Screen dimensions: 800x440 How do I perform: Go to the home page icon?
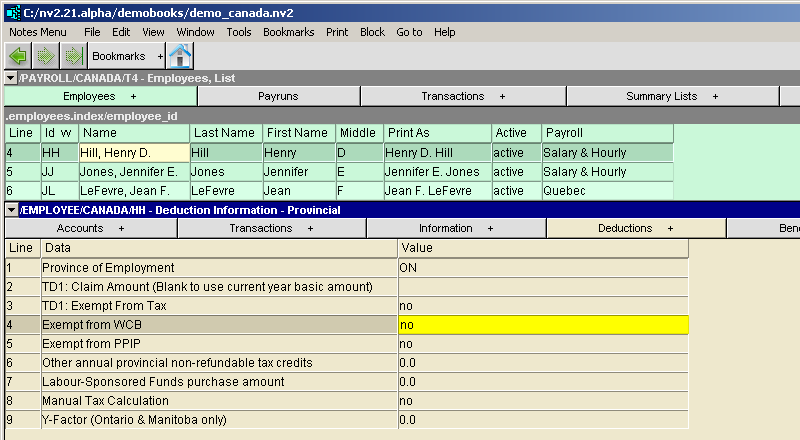click(x=180, y=56)
